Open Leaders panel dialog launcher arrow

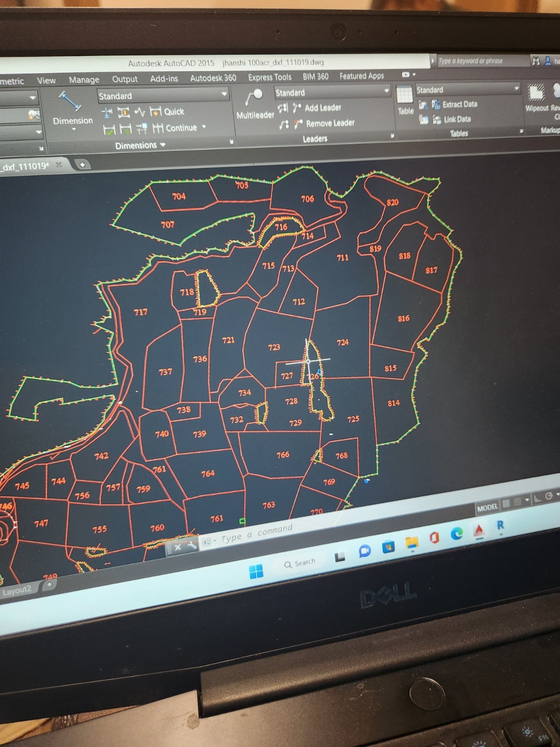tap(392, 136)
